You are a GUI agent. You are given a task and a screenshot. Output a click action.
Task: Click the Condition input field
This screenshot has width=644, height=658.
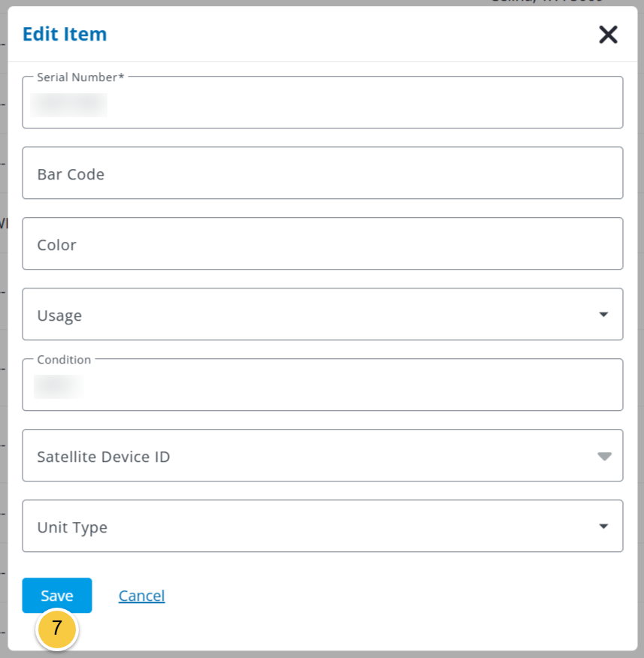tap(322, 385)
